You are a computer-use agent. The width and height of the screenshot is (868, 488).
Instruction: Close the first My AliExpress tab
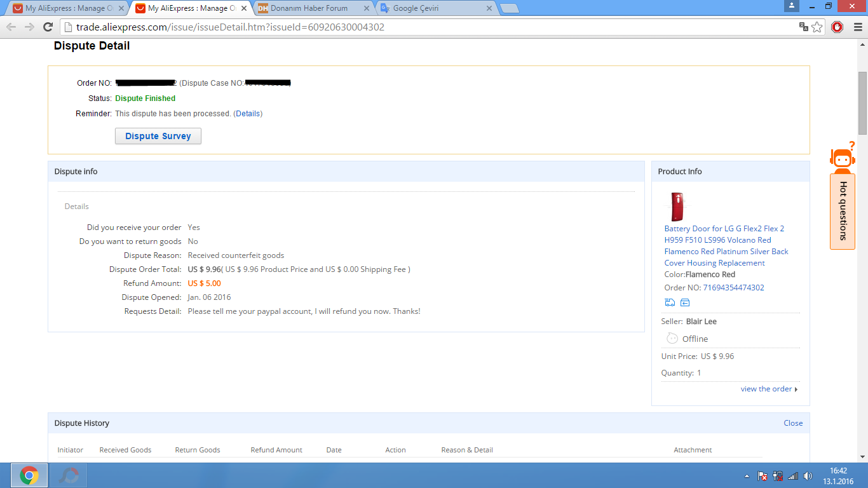point(121,8)
